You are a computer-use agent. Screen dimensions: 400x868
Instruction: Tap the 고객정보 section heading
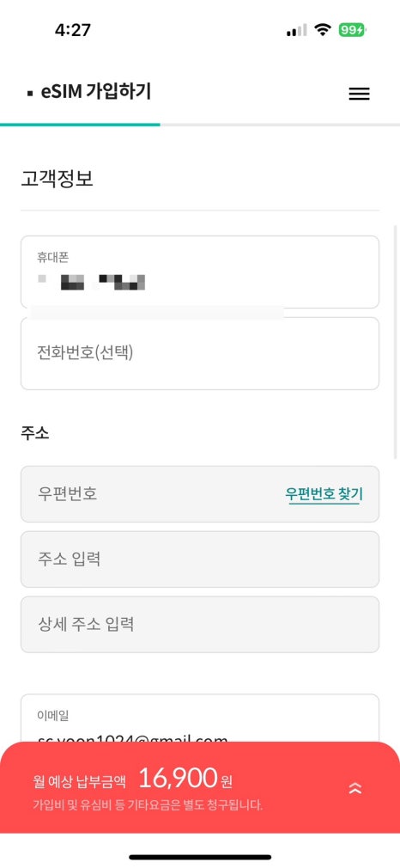pos(57,180)
